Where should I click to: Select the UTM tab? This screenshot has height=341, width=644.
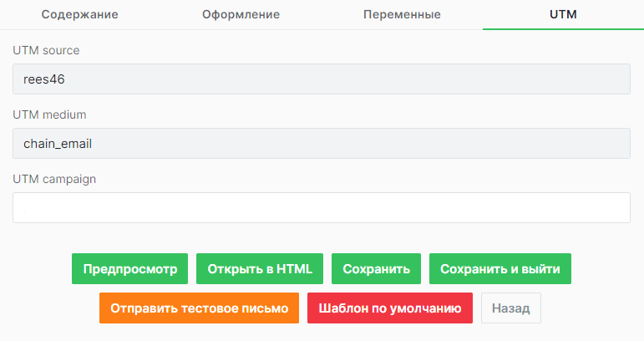click(x=563, y=14)
